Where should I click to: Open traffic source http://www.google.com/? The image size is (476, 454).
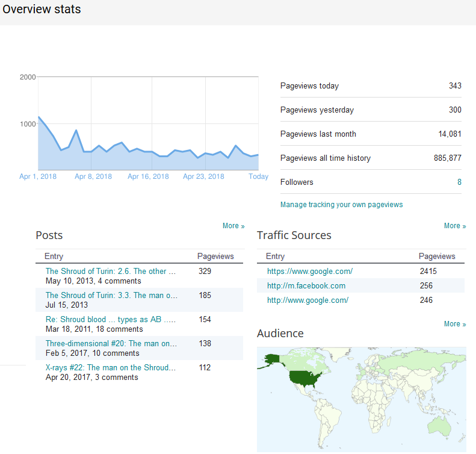pyautogui.click(x=308, y=300)
